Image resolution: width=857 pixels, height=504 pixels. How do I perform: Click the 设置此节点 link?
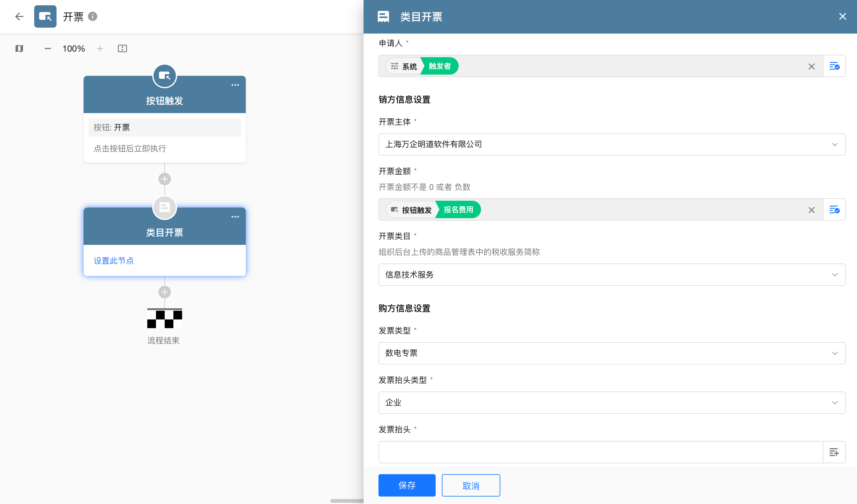point(114,260)
